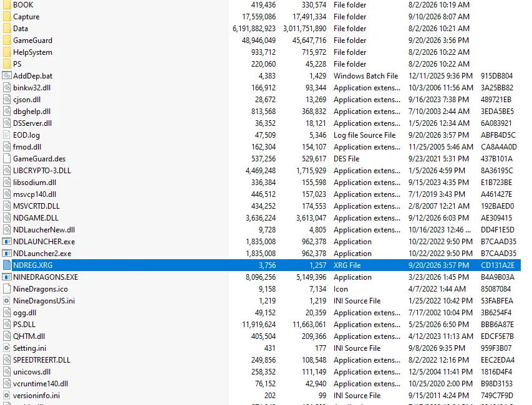Viewport: 532px width, 405px height.
Task: Click the cjson.dll file icon
Action: click(7, 99)
